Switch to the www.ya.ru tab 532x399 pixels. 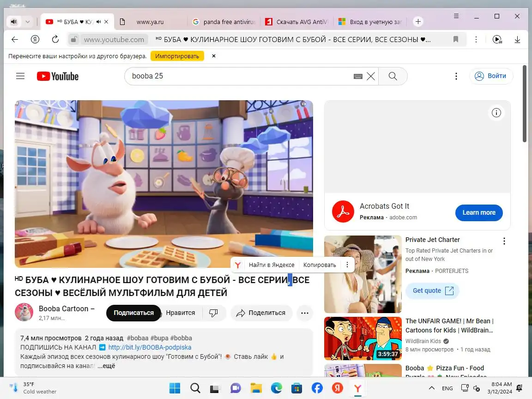pyautogui.click(x=150, y=22)
